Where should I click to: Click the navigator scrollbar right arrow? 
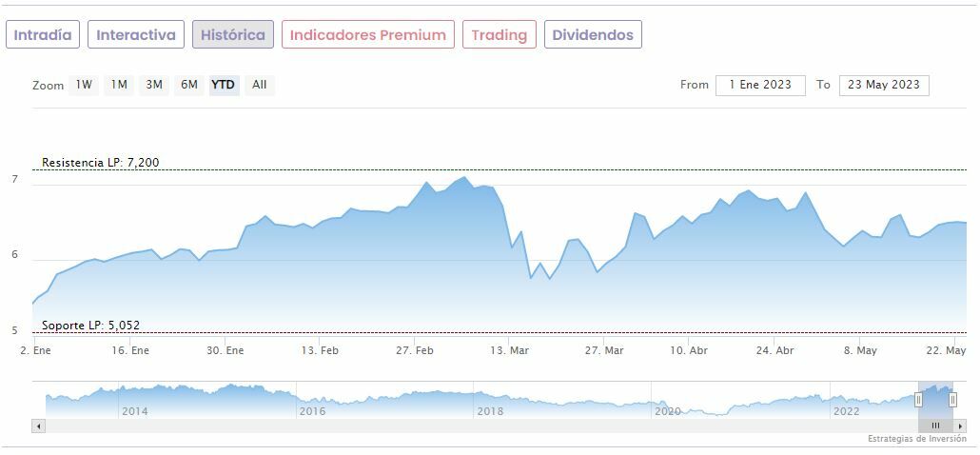961,425
